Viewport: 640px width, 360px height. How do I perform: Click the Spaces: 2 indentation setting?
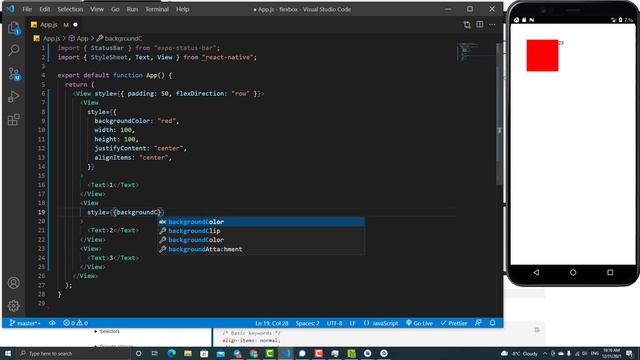click(307, 323)
